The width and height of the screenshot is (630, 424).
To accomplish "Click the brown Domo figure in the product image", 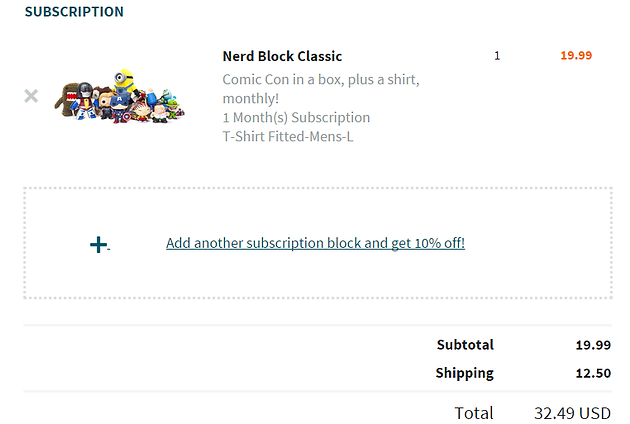I will (66, 100).
